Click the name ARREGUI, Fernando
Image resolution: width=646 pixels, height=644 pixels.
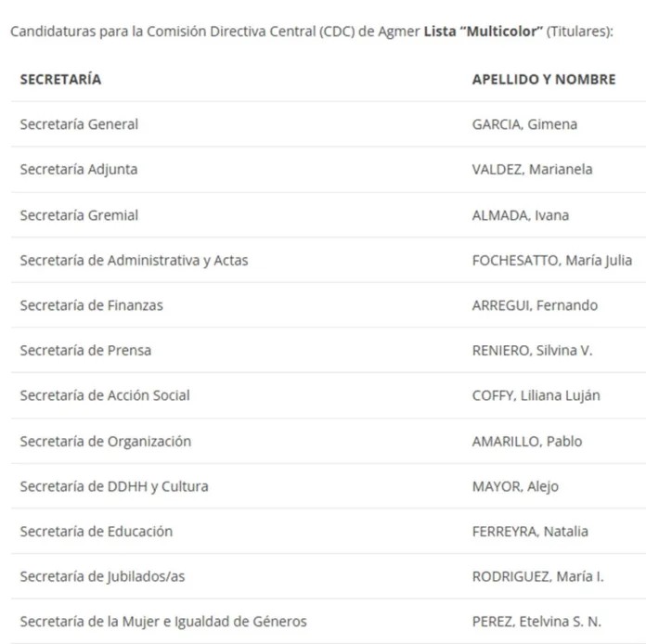click(535, 305)
